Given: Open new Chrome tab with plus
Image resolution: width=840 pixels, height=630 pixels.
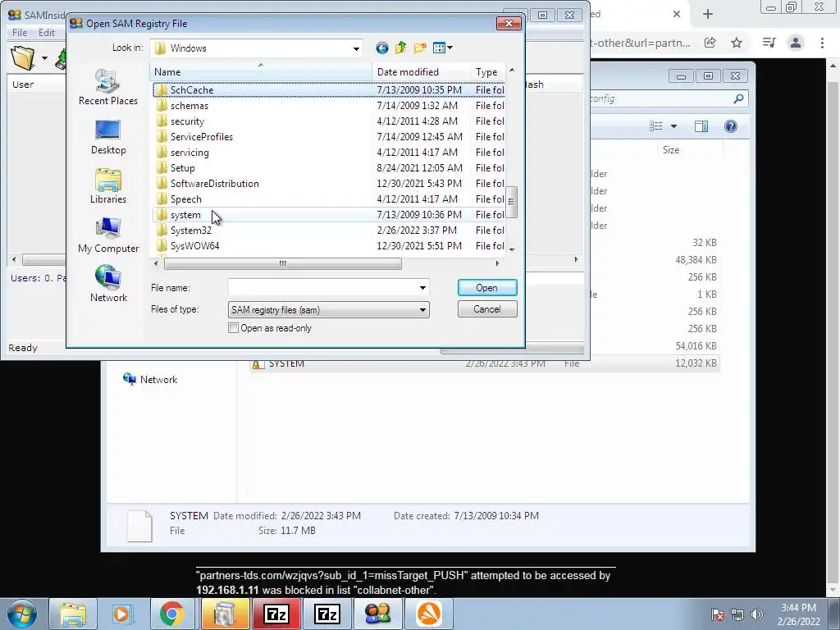Looking at the screenshot, I should [x=708, y=15].
